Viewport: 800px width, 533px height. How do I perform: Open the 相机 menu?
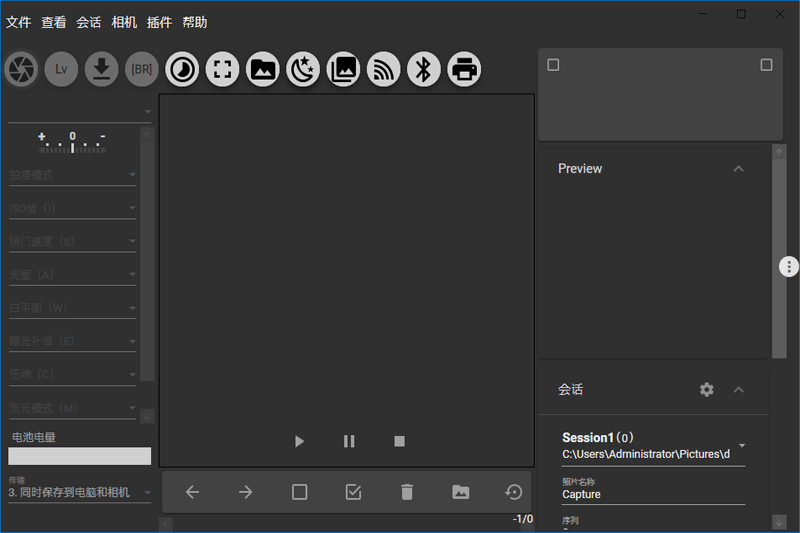124,22
